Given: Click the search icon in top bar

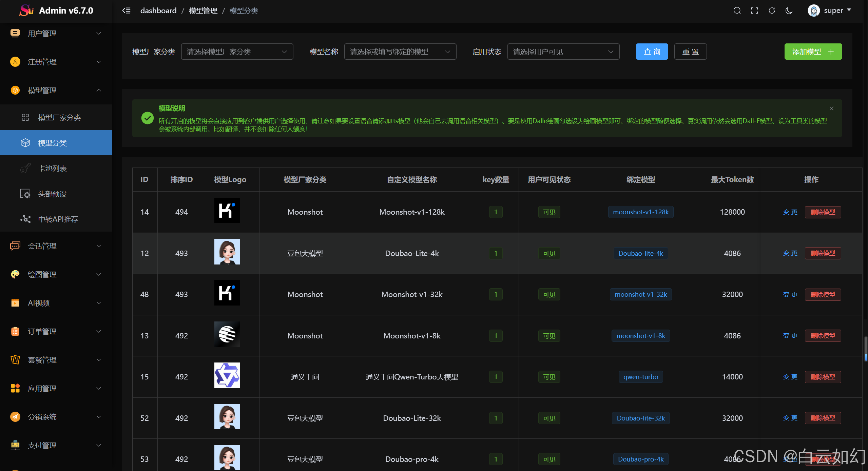Looking at the screenshot, I should (x=737, y=11).
